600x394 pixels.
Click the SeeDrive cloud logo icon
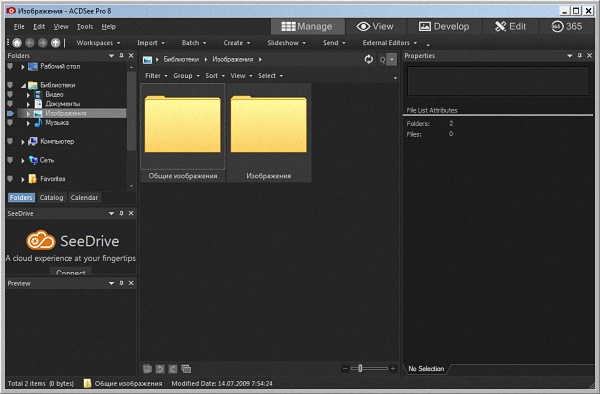coord(41,240)
